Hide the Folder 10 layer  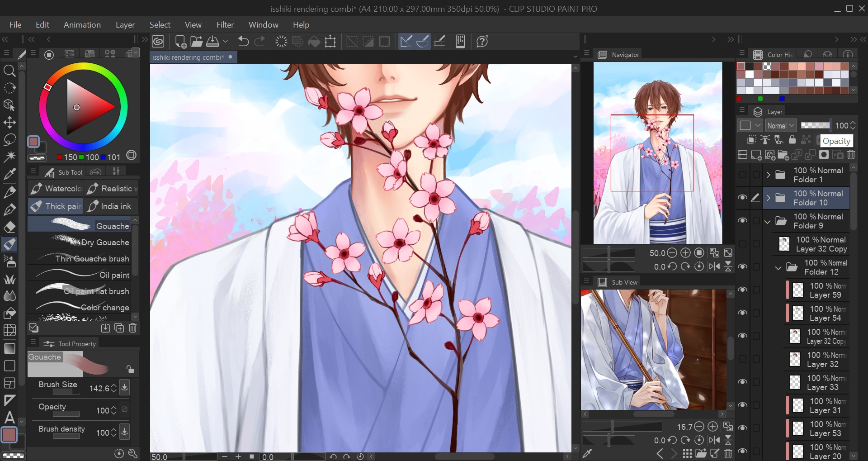(x=742, y=198)
